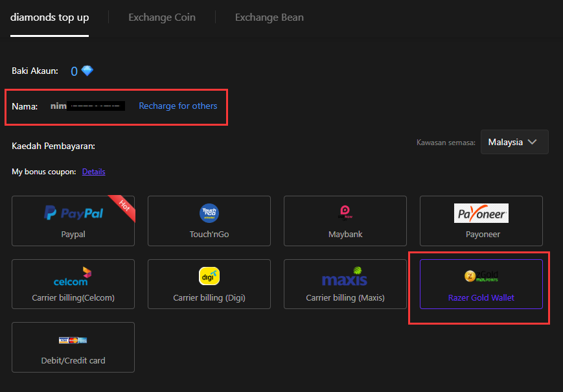Choose the Touch'nGo payment label
The height and width of the screenshot is (392, 563).
coord(209,235)
